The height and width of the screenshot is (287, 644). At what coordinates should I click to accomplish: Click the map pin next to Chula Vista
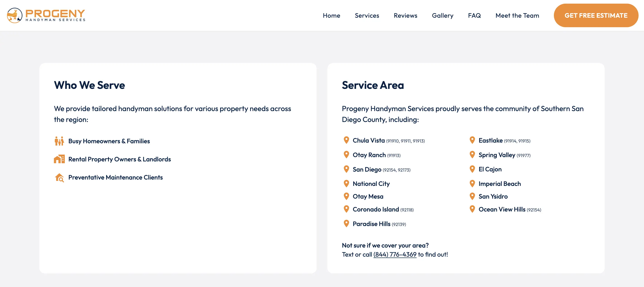point(346,140)
